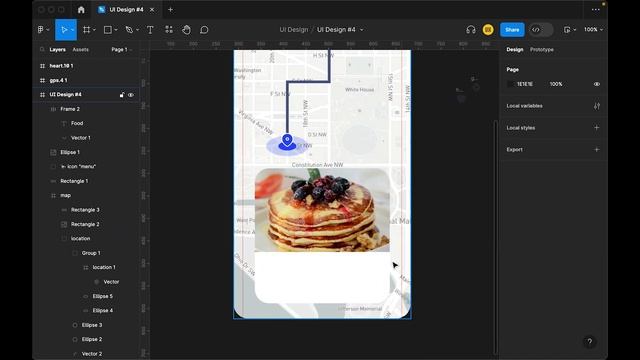The width and height of the screenshot is (640, 360).
Task: Open Move tool options dropdown arrow
Action: click(x=72, y=29)
